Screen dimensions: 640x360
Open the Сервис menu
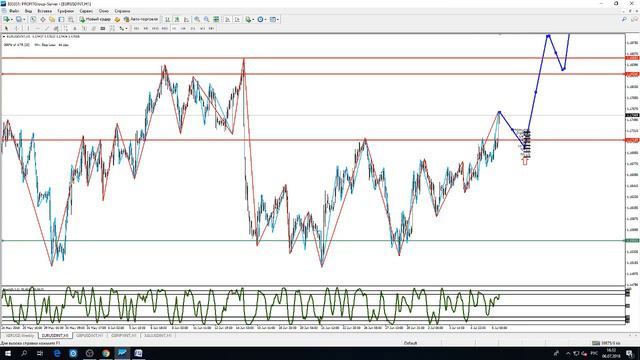click(x=86, y=11)
